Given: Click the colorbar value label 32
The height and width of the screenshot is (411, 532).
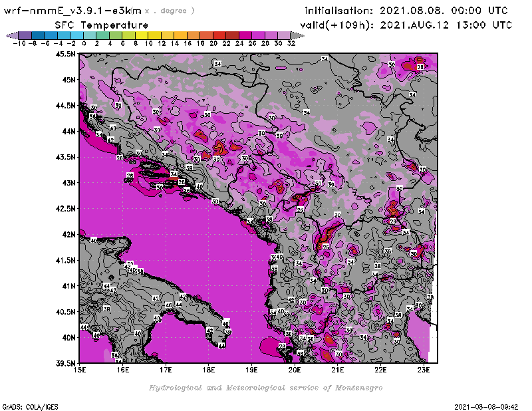Looking at the screenshot, I should [x=291, y=43].
